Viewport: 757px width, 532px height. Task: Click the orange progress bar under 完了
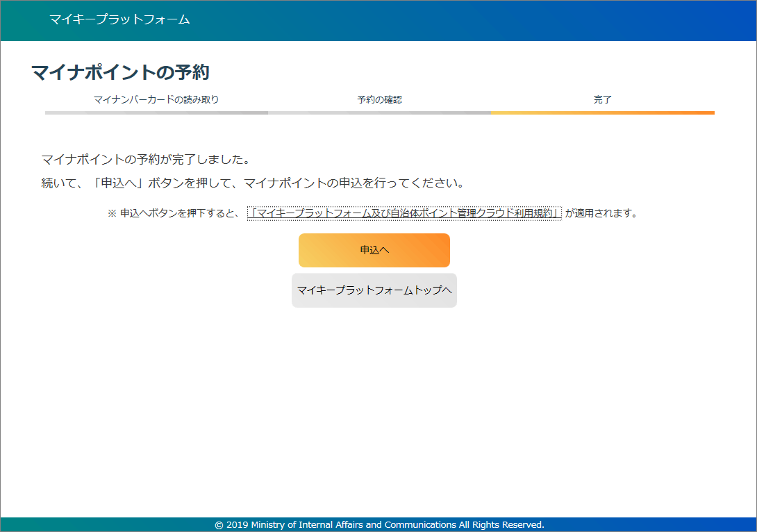[x=603, y=113]
